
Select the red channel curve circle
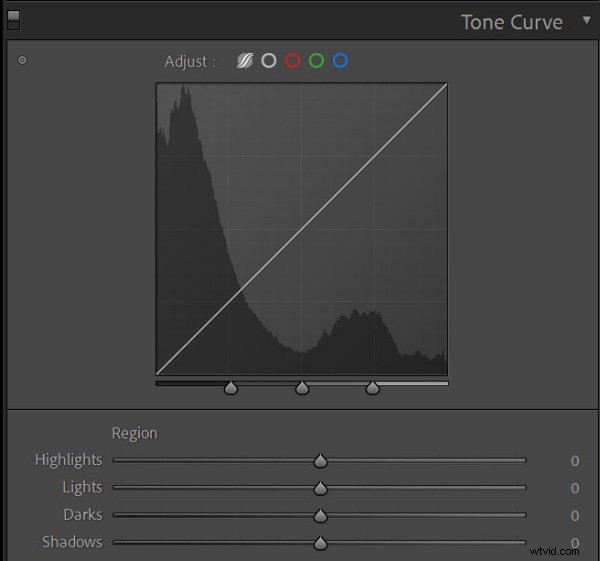293,60
